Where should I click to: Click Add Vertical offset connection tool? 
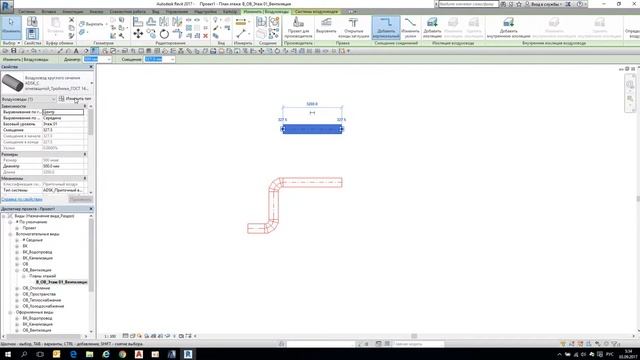click(x=386, y=27)
